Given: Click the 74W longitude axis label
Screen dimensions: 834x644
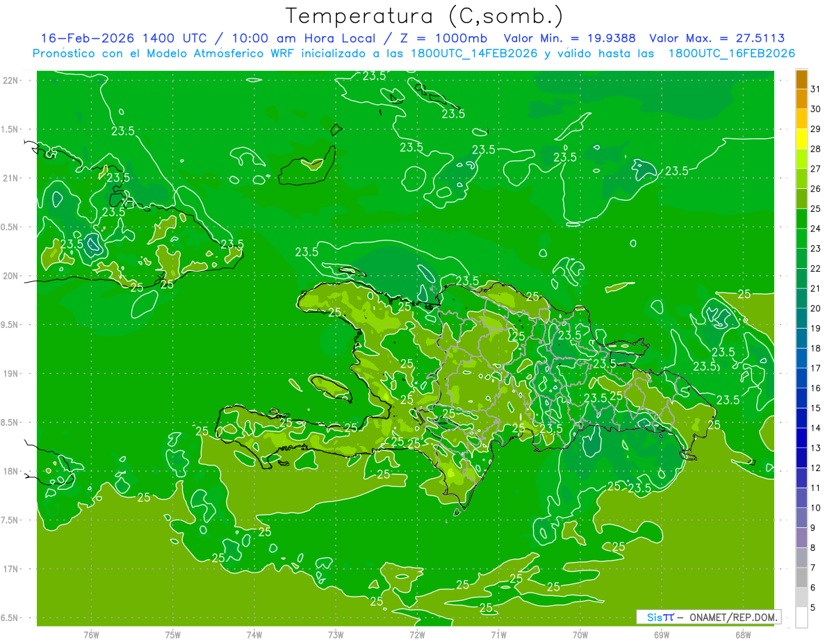Looking at the screenshot, I should coord(254,635).
